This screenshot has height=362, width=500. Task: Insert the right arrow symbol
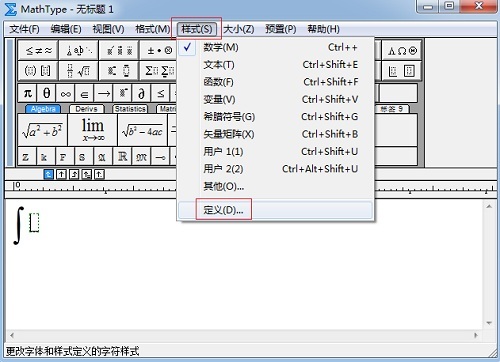[104, 93]
